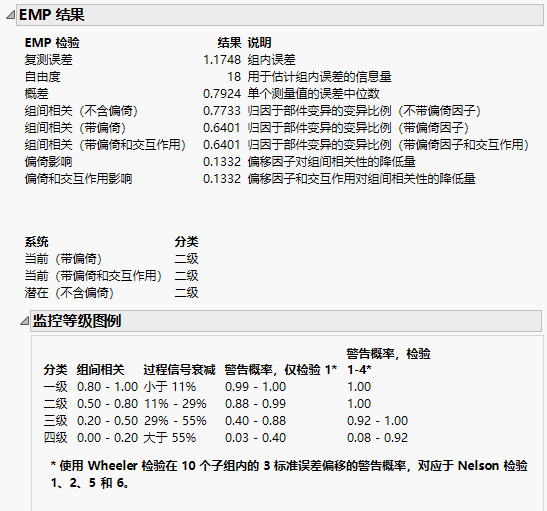The image size is (547, 511).
Task: Click the 大于 55% attenuation cell
Action: pyautogui.click(x=170, y=437)
